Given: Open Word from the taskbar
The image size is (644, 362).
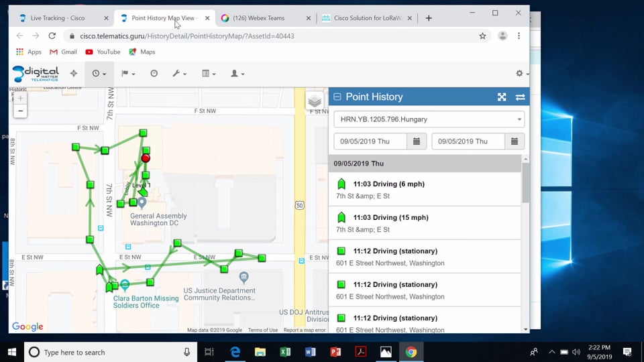Looking at the screenshot, I should tap(311, 352).
